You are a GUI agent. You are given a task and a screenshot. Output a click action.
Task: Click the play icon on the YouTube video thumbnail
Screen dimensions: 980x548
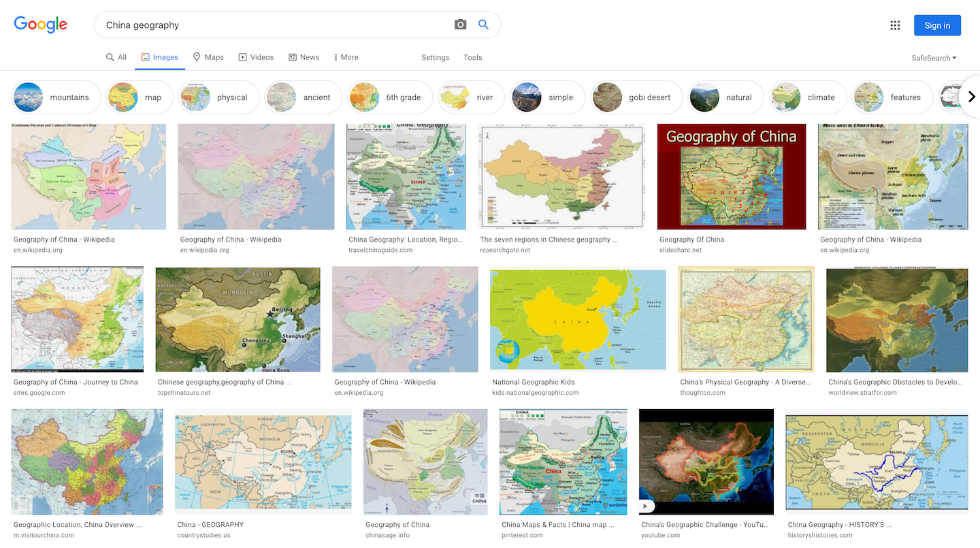pyautogui.click(x=647, y=506)
